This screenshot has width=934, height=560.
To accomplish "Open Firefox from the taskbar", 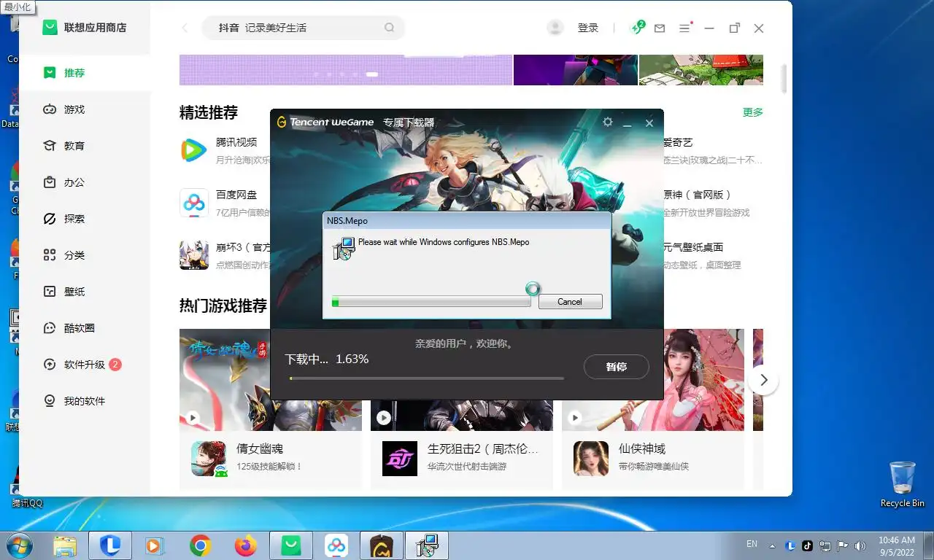I will click(x=246, y=545).
